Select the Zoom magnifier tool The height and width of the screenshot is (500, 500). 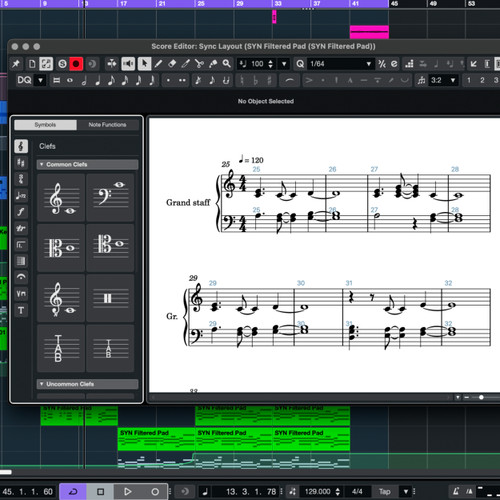click(x=227, y=64)
